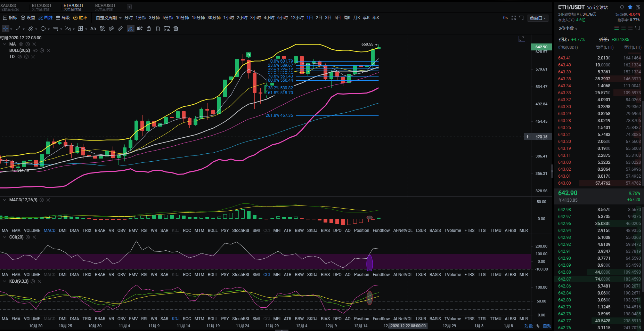This screenshot has width=644, height=331.
Task: Select the wave pattern drawing tool
Action: coord(68,29)
